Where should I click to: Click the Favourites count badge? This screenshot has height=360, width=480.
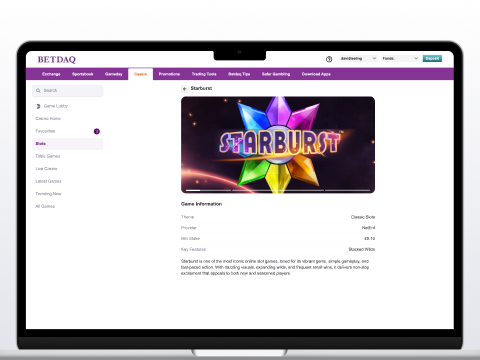(97, 131)
